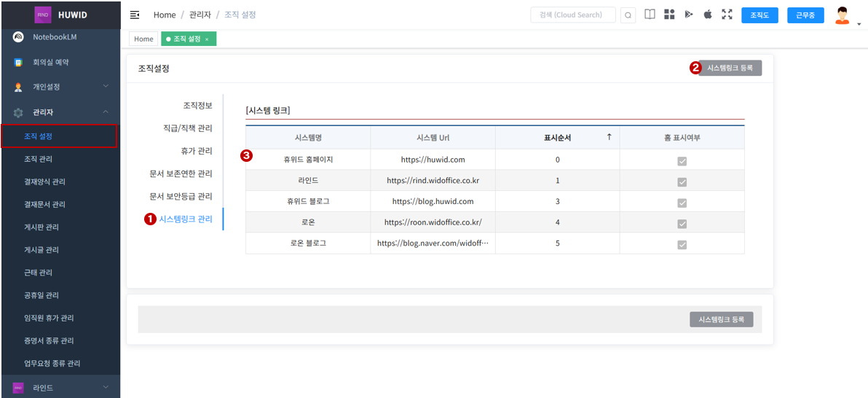
Task: Click the blue 조직도 button
Action: pos(759,15)
